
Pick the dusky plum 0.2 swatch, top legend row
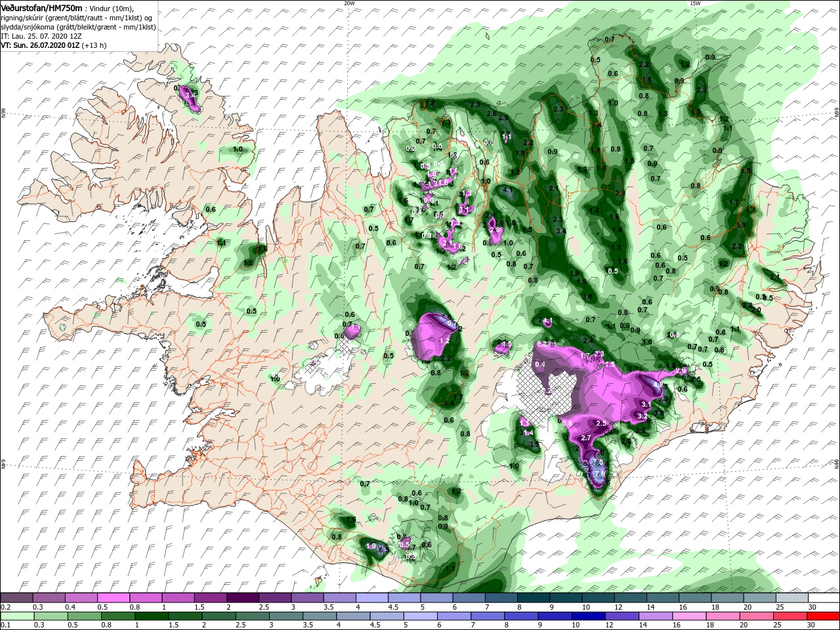pos(16,598)
